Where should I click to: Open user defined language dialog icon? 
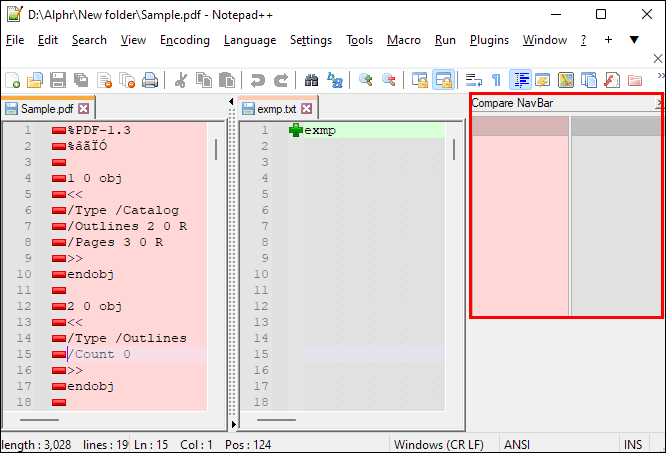pos(543,80)
